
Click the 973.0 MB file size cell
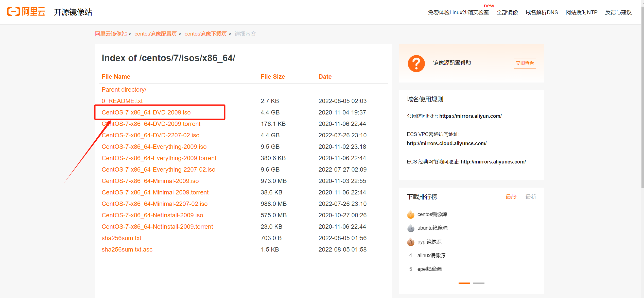point(273,181)
